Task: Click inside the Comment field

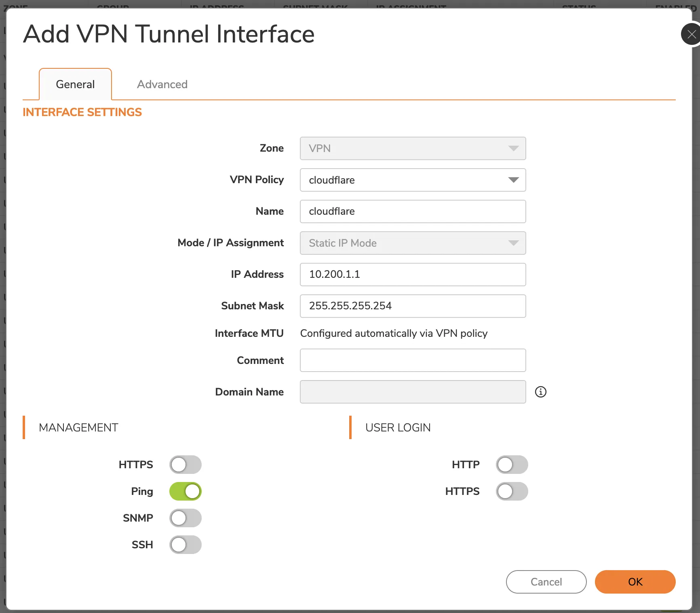Action: 412,360
